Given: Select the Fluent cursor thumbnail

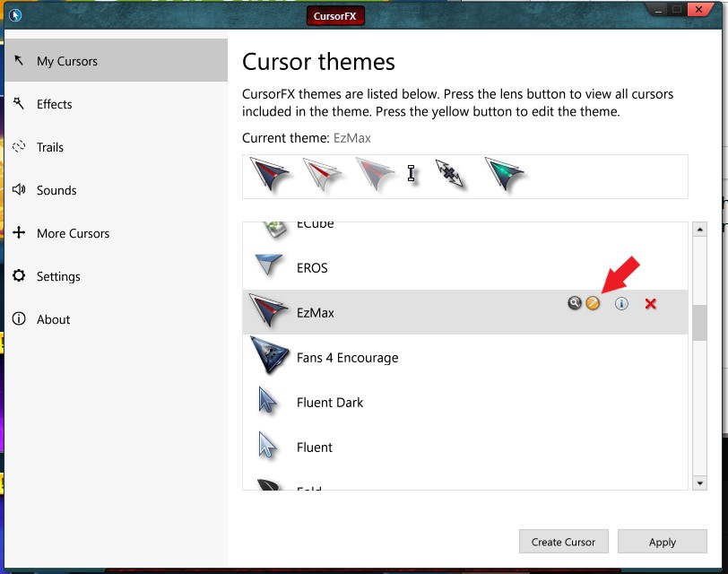Looking at the screenshot, I should click(x=267, y=446).
